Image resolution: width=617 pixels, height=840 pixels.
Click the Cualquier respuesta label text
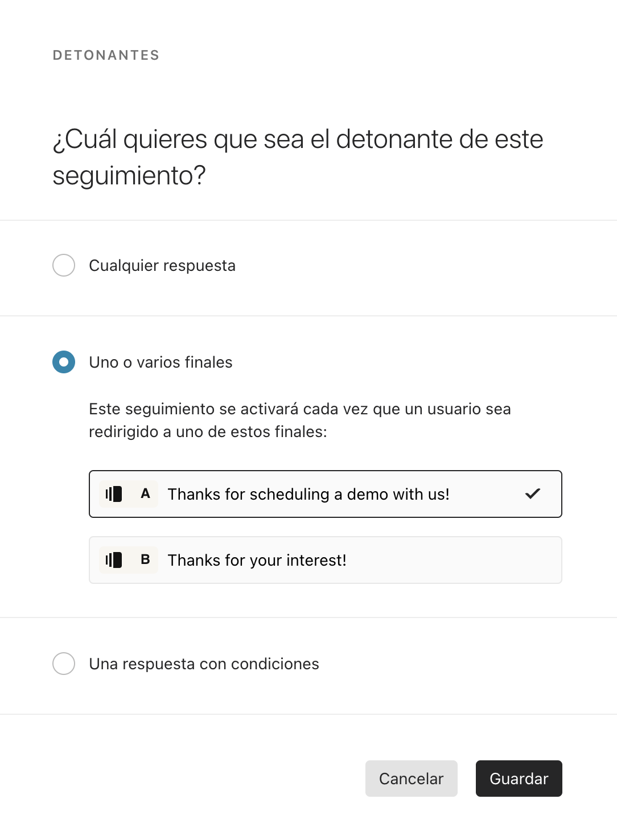click(x=162, y=266)
